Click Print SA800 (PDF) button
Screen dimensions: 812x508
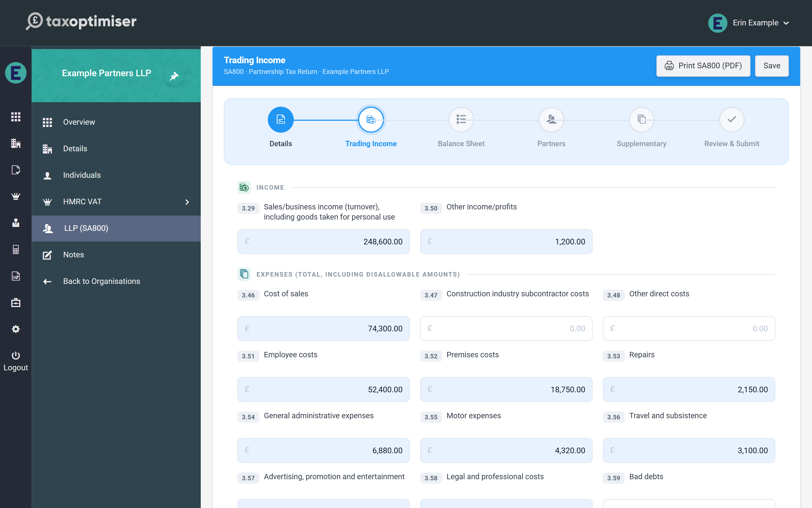[703, 65]
